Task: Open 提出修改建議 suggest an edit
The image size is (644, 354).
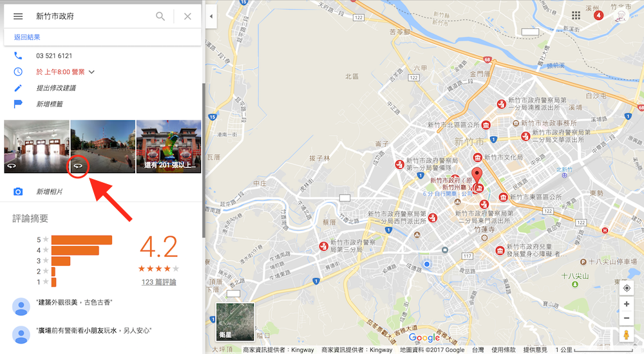Action: 56,88
